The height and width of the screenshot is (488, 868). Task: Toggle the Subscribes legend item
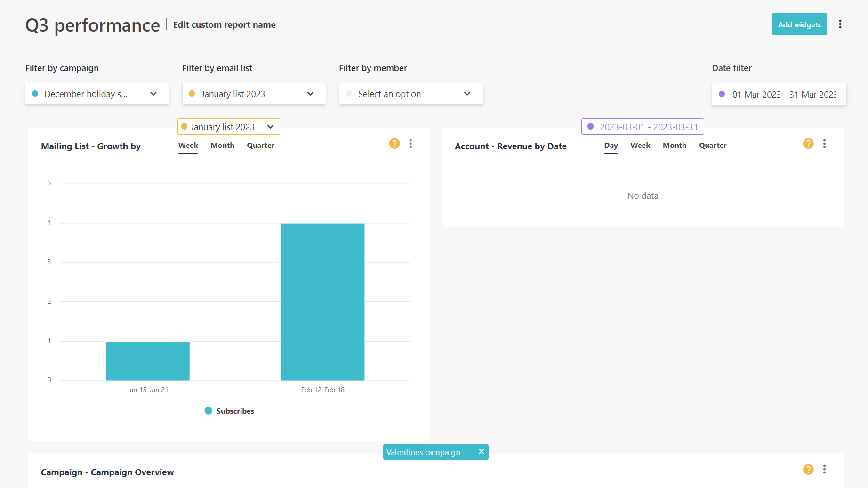(229, 411)
